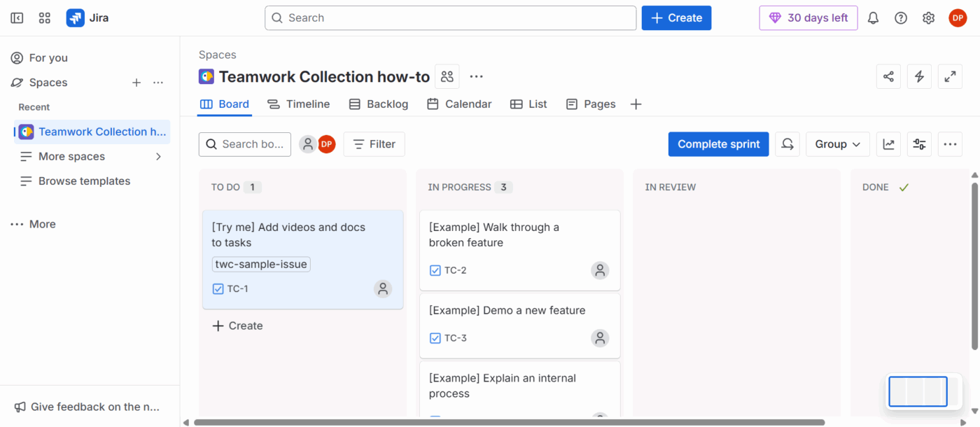The image size is (980, 427).
Task: Toggle the checkmark icon on Done column
Action: [903, 187]
